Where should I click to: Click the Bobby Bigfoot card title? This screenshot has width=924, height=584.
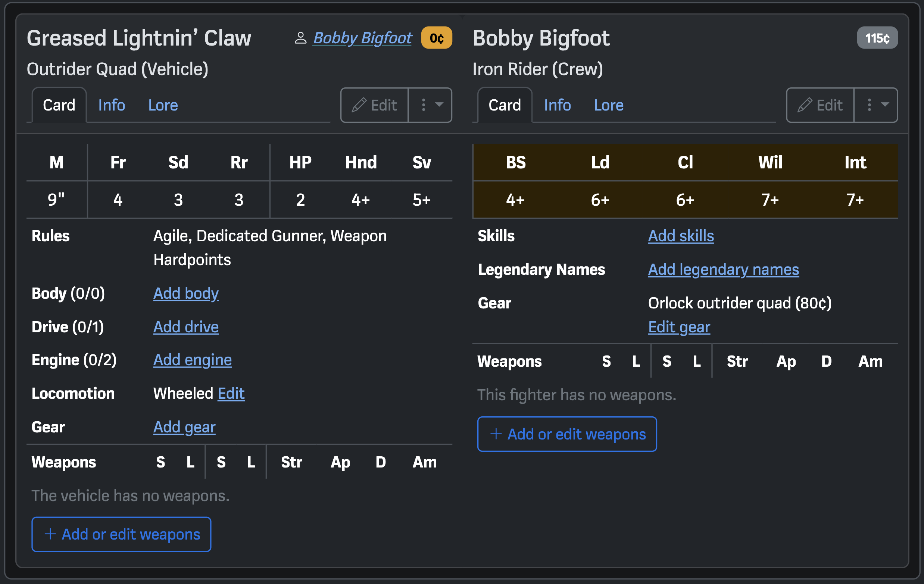point(541,38)
